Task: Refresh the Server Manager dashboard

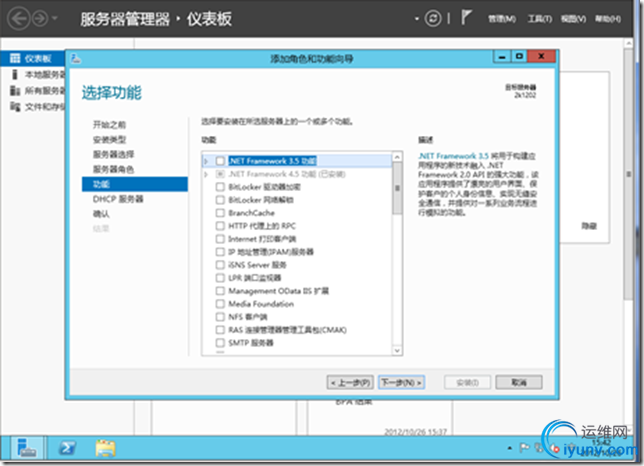Action: pyautogui.click(x=432, y=18)
